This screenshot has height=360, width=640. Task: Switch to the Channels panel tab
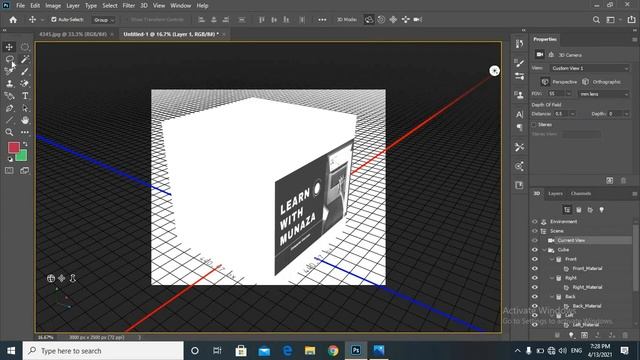click(x=581, y=193)
